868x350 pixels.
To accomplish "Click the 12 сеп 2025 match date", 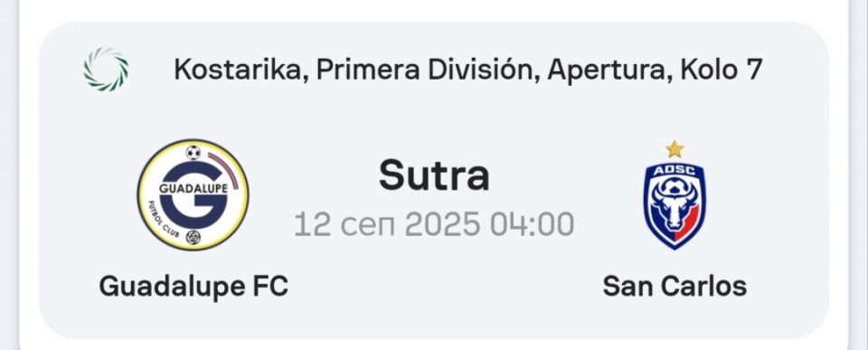I will coord(388,225).
